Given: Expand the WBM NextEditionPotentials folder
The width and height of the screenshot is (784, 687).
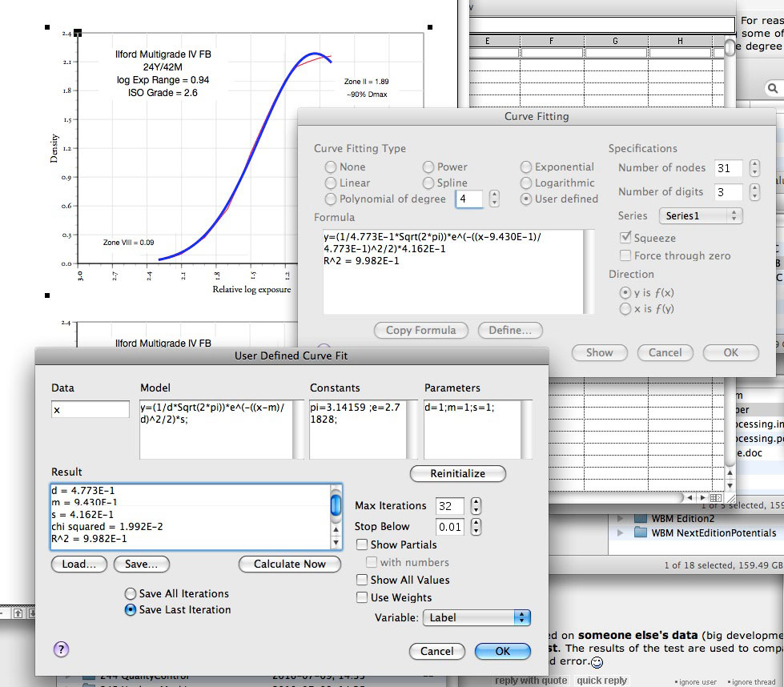Looking at the screenshot, I should (x=620, y=532).
